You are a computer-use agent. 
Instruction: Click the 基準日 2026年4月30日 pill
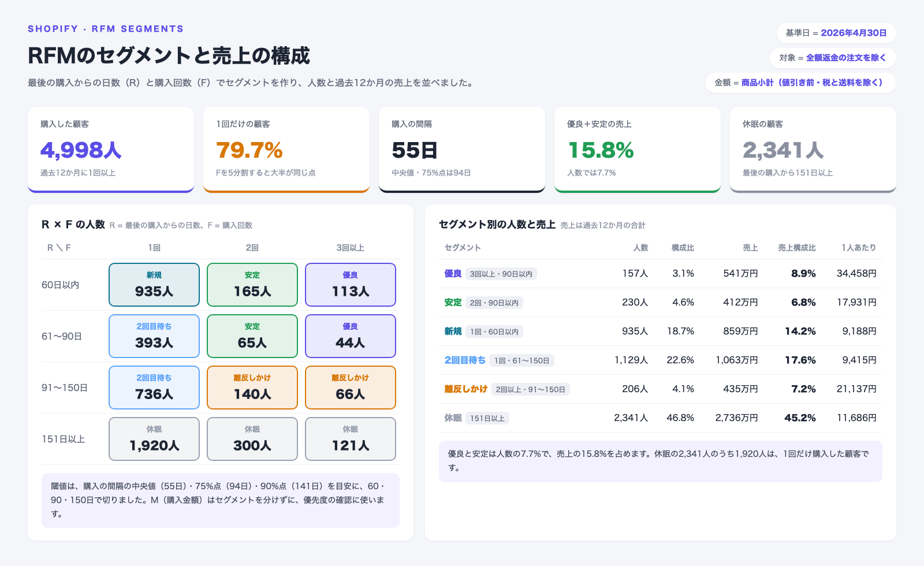coord(836,33)
